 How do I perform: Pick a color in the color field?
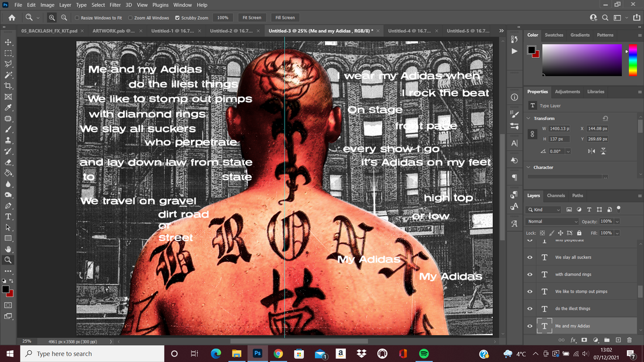[582, 60]
